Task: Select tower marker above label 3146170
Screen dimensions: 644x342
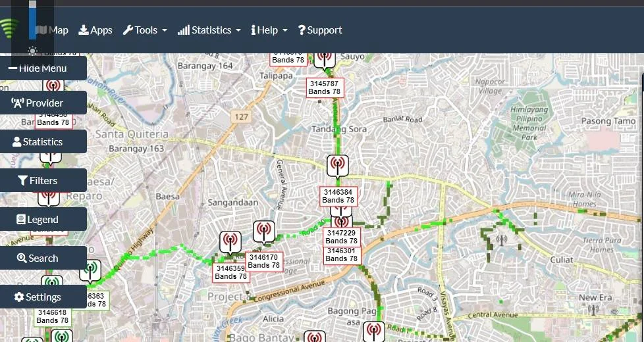Action: tap(264, 232)
